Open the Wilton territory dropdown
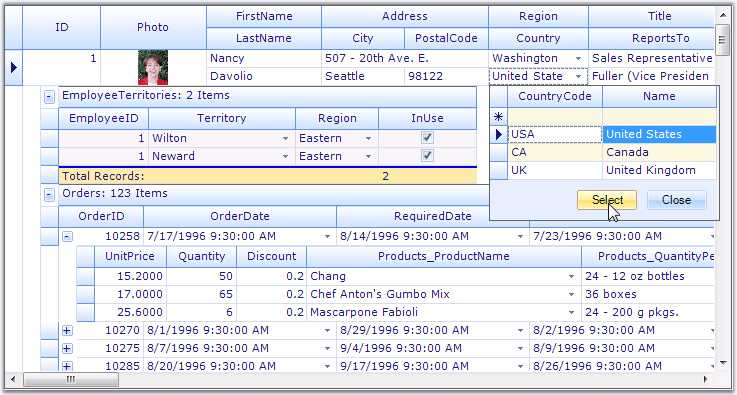The width and height of the screenshot is (737, 395). 285,139
